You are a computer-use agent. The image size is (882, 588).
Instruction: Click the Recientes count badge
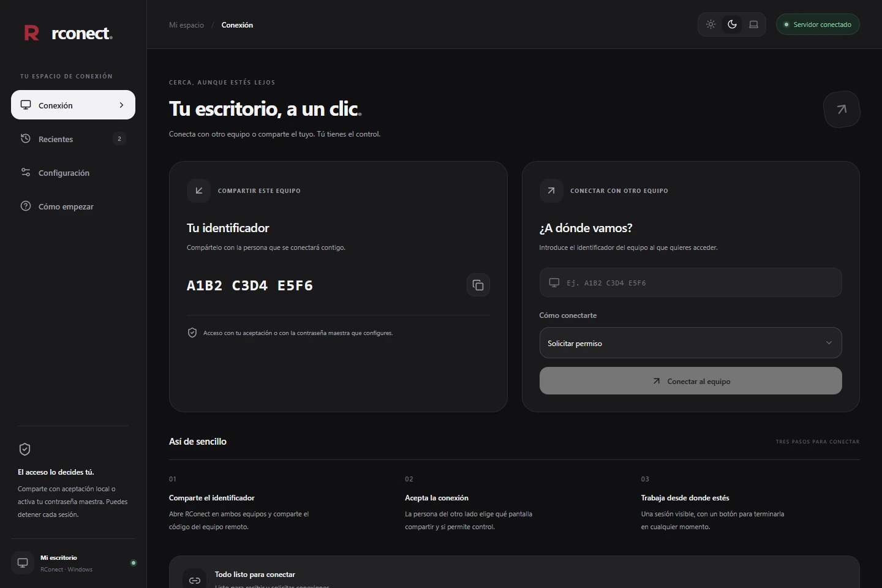click(119, 139)
